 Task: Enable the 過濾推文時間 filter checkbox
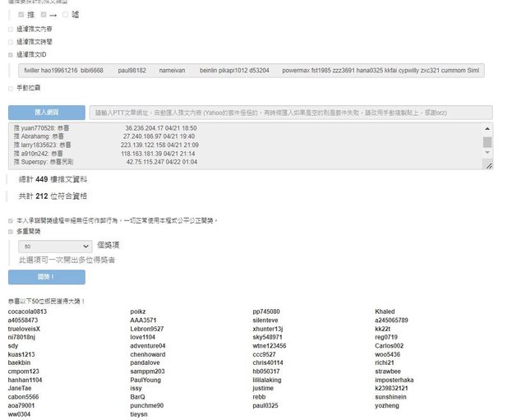click(x=11, y=41)
